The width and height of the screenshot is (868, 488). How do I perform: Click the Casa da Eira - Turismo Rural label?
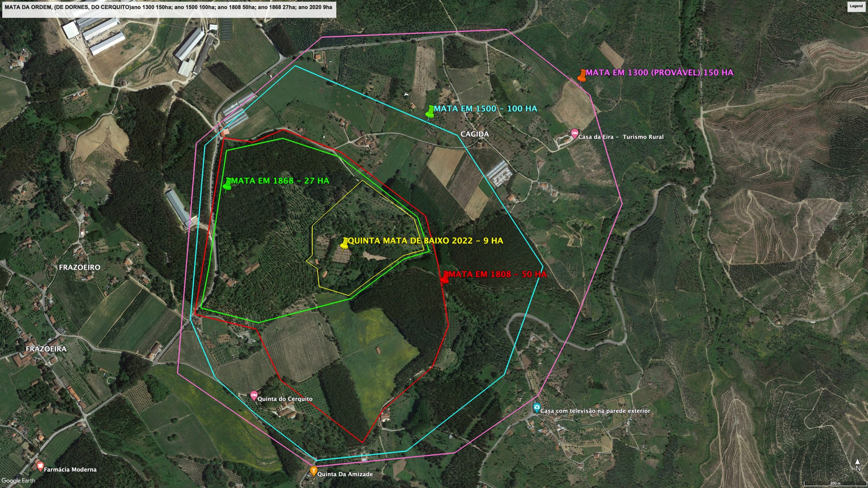pos(620,137)
